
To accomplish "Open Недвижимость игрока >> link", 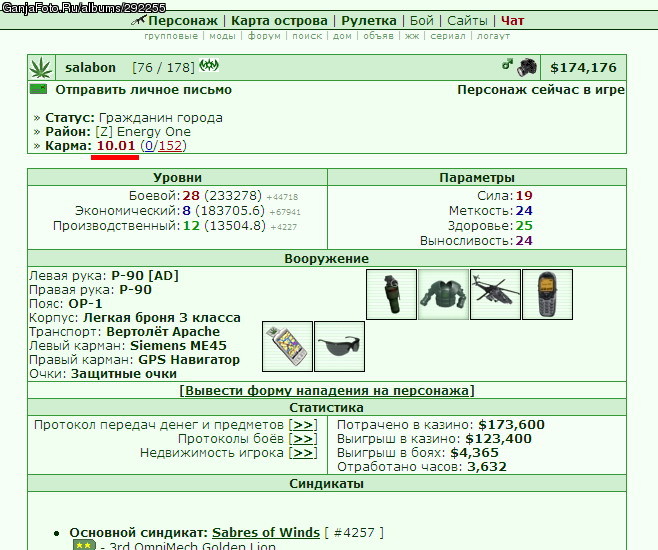I will coord(303,453).
